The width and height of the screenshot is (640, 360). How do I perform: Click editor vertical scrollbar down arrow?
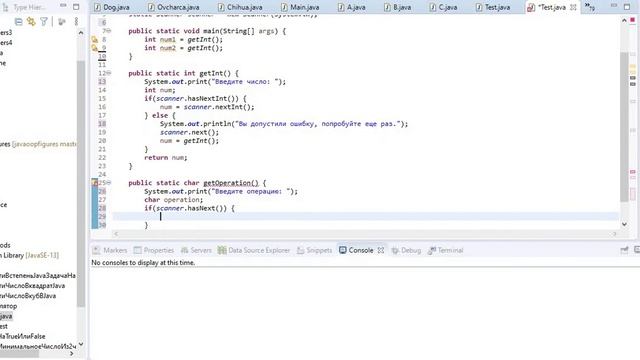(x=624, y=224)
